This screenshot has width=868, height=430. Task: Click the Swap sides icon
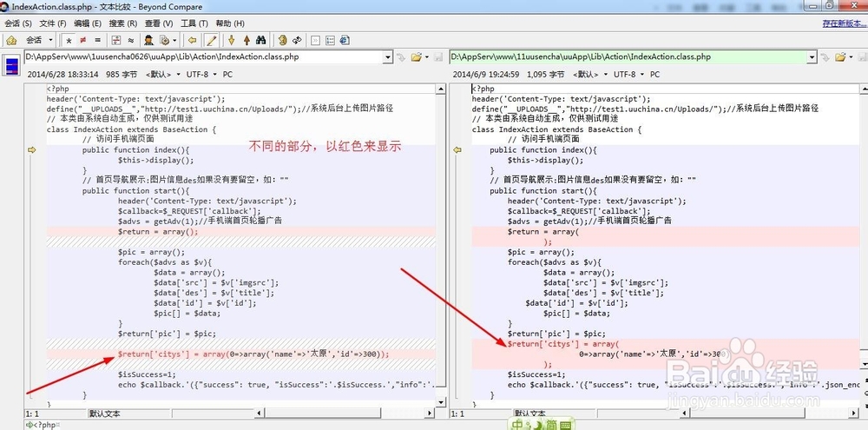point(282,40)
